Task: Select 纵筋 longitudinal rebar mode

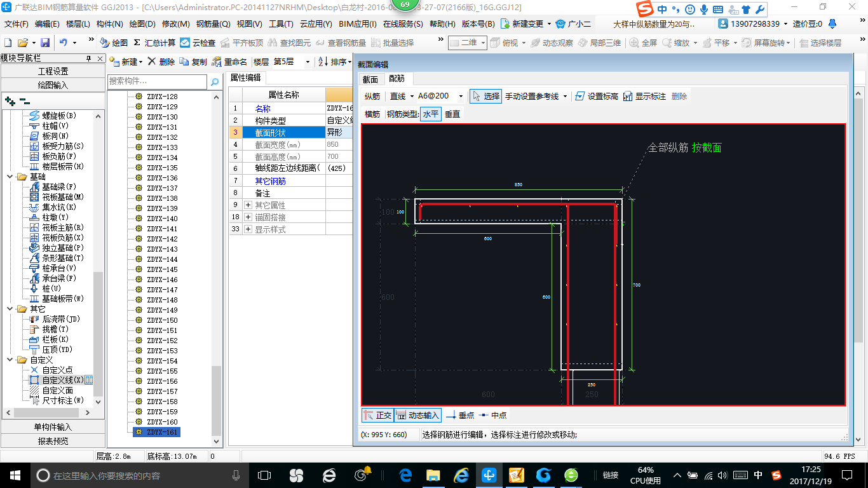Action: (x=372, y=97)
